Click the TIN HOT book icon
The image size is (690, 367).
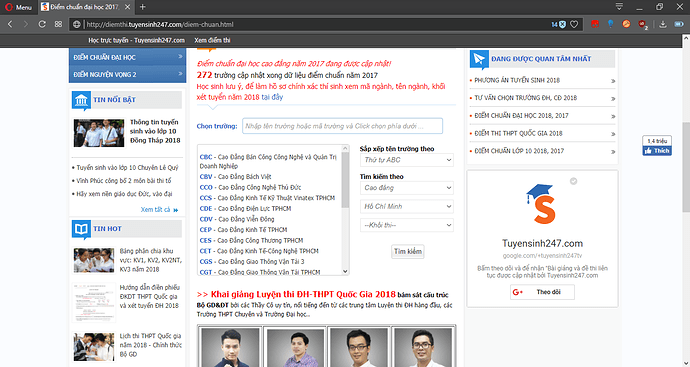(81, 229)
